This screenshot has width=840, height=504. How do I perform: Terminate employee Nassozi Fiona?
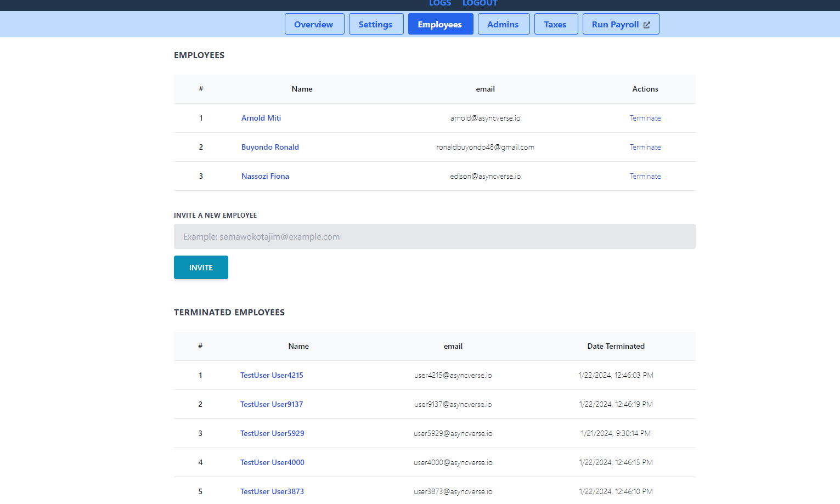tap(645, 176)
